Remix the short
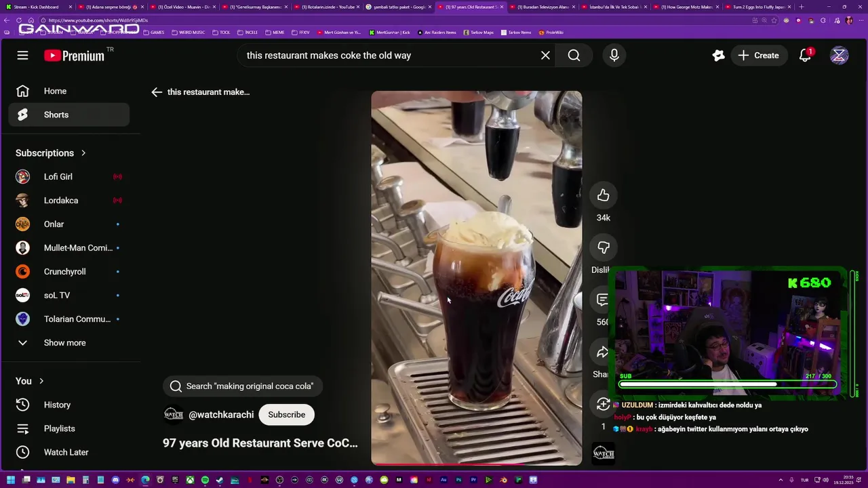 [x=602, y=405]
